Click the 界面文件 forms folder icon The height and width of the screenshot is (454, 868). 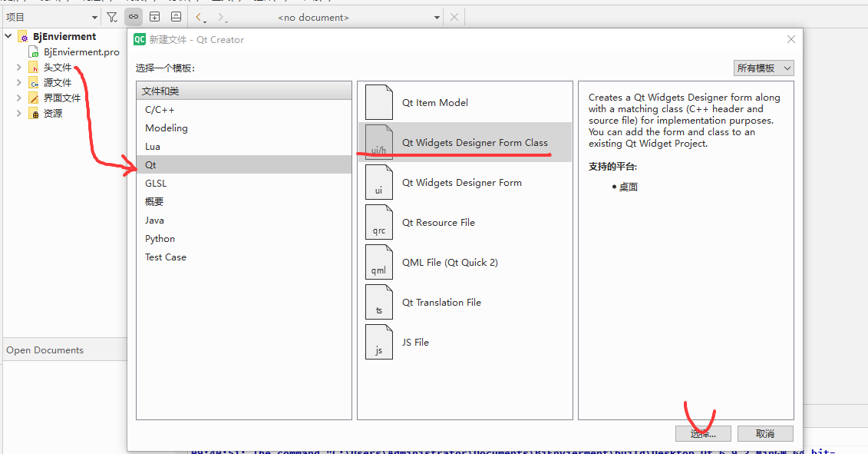(x=34, y=98)
